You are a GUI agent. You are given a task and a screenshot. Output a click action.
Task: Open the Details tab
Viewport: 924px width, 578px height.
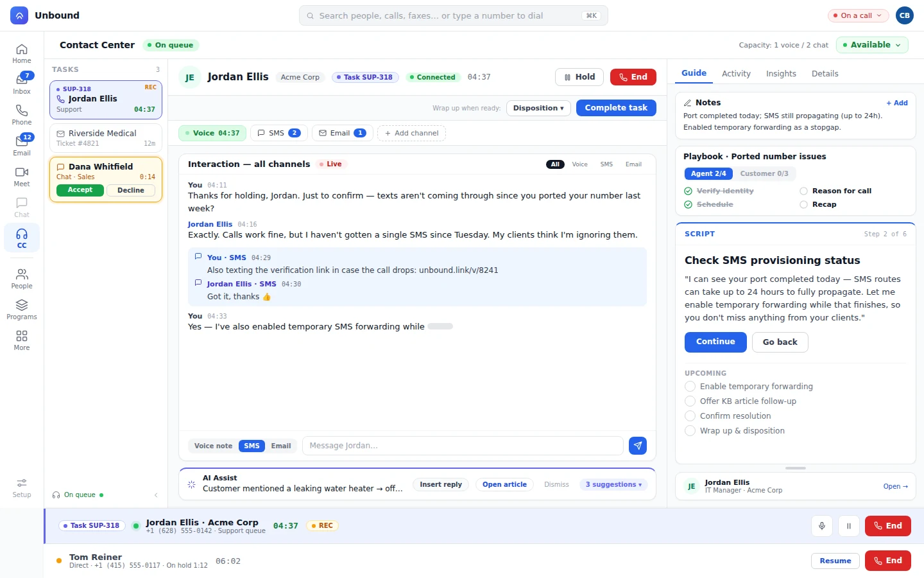pos(825,74)
